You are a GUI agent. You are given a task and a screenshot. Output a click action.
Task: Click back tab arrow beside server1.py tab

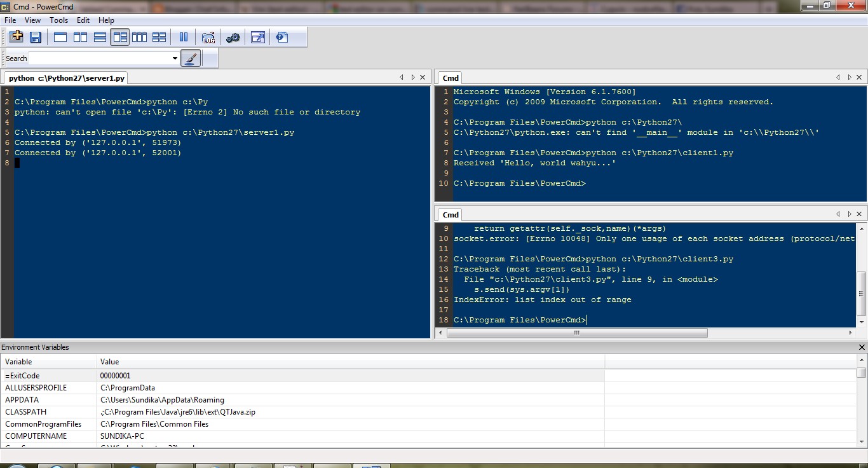[x=401, y=77]
